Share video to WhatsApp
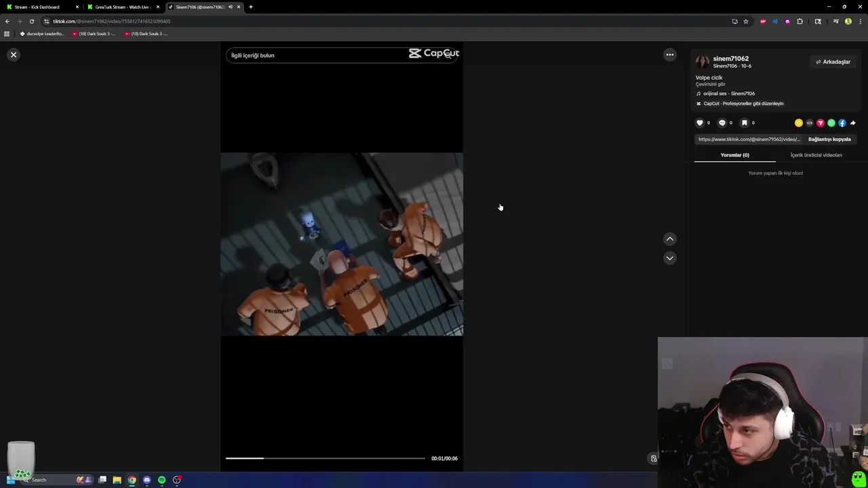This screenshot has width=868, height=488. point(831,123)
